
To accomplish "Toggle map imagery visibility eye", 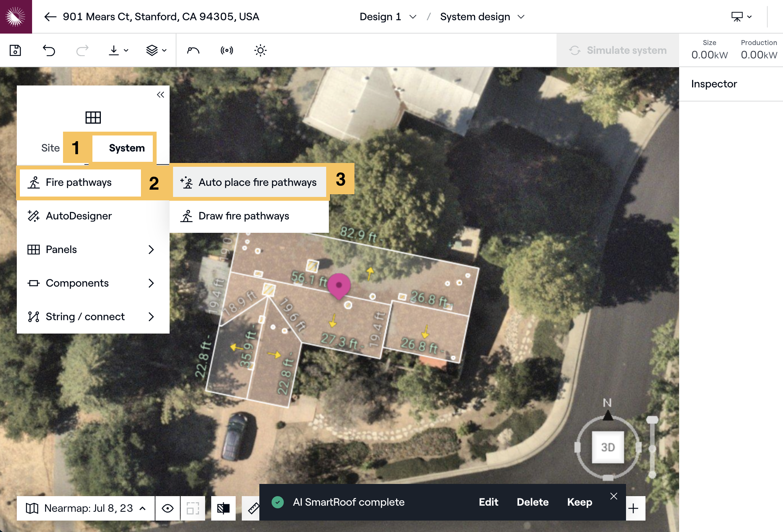I will tap(168, 508).
